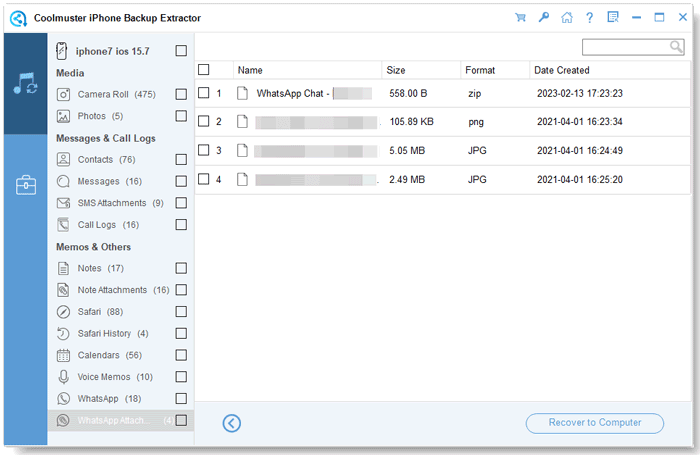
Task: Switch to media recovery sidebar mode icon
Action: point(25,83)
